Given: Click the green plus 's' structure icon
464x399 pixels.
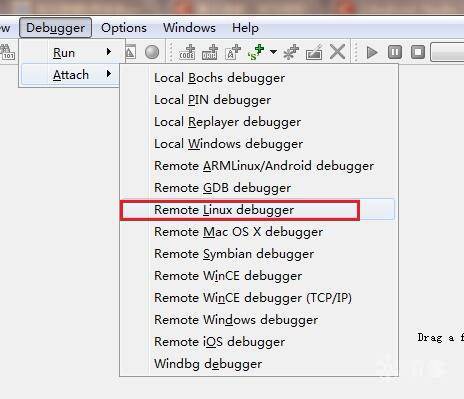Looking at the screenshot, I should [256, 52].
